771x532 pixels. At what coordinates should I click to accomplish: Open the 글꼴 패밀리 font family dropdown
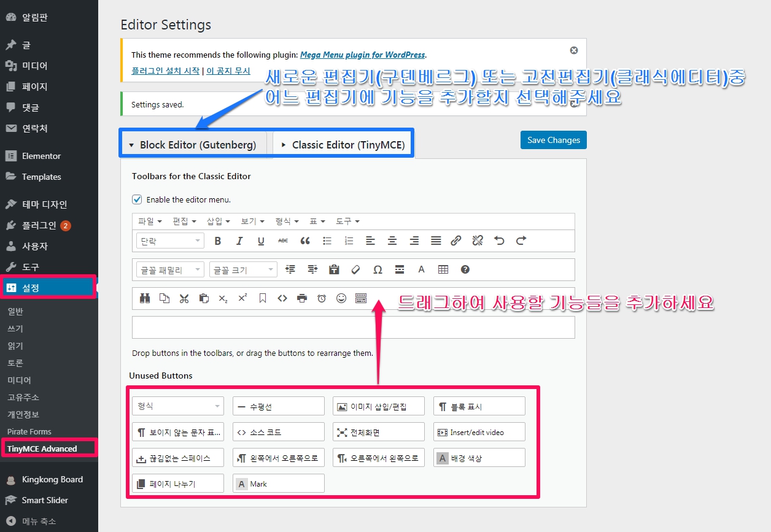[x=169, y=269]
